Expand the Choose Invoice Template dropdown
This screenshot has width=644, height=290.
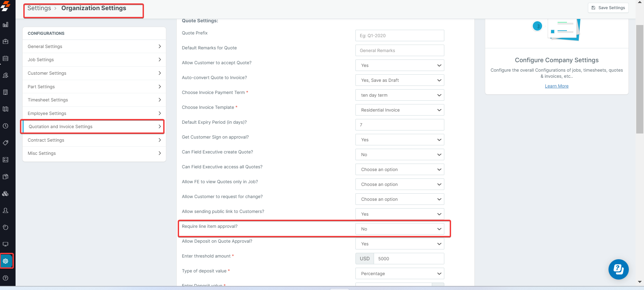tap(400, 110)
